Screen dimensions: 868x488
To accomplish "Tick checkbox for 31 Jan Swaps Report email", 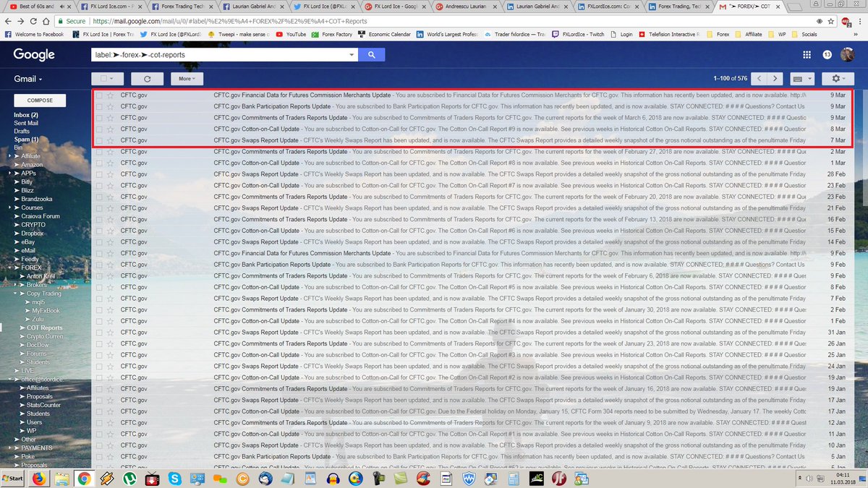I will point(99,332).
